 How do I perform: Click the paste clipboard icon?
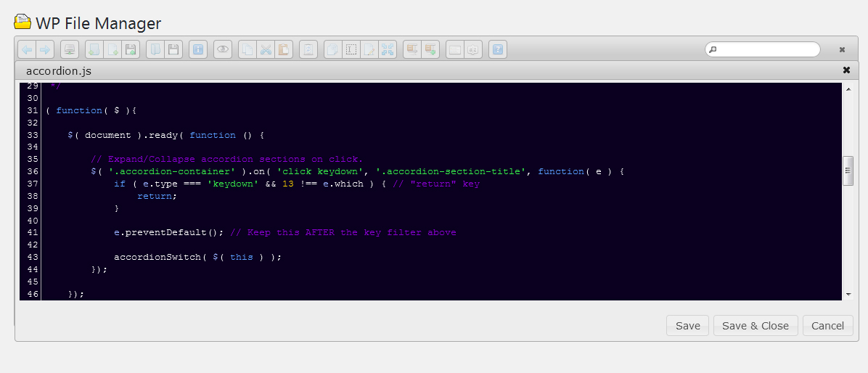pyautogui.click(x=284, y=49)
